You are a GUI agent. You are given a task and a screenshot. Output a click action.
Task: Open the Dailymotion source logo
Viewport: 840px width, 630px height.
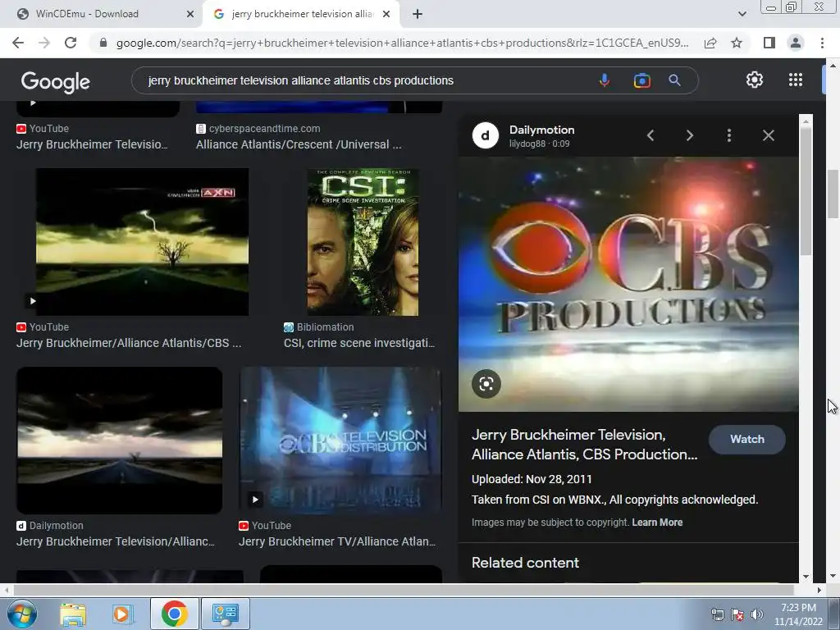coord(486,135)
